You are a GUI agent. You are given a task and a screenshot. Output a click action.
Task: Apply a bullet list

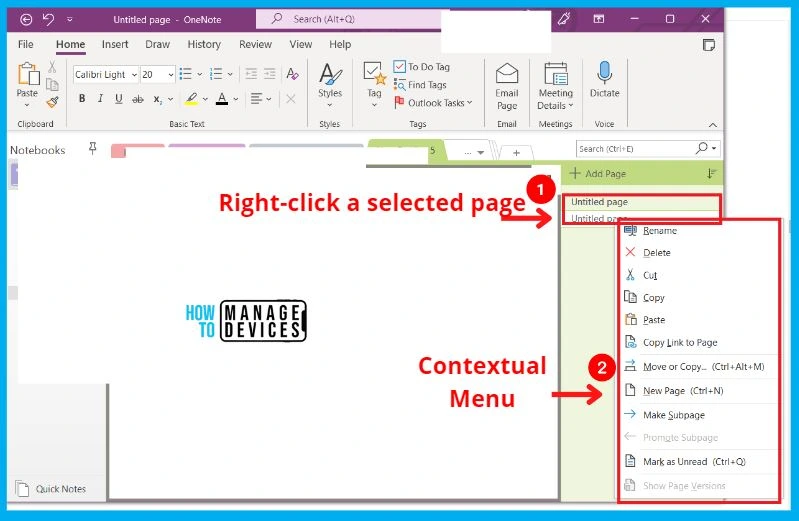[185, 74]
